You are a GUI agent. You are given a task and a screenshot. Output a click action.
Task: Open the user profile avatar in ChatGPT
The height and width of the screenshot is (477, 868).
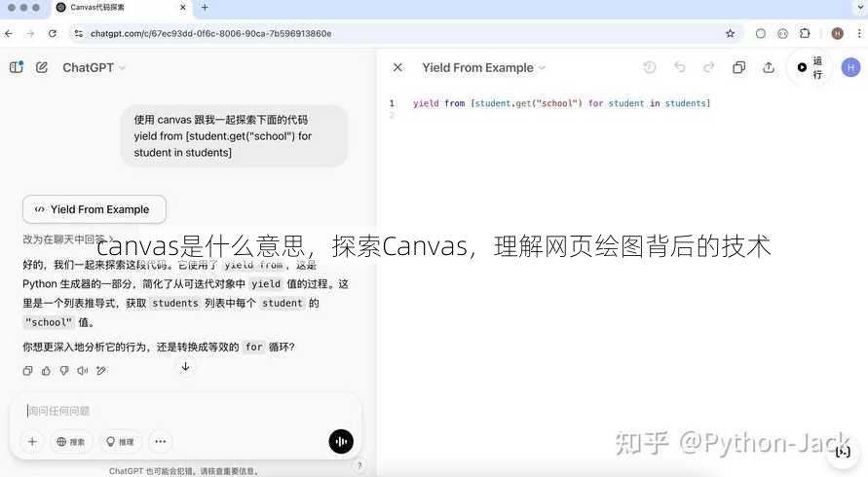coord(850,67)
